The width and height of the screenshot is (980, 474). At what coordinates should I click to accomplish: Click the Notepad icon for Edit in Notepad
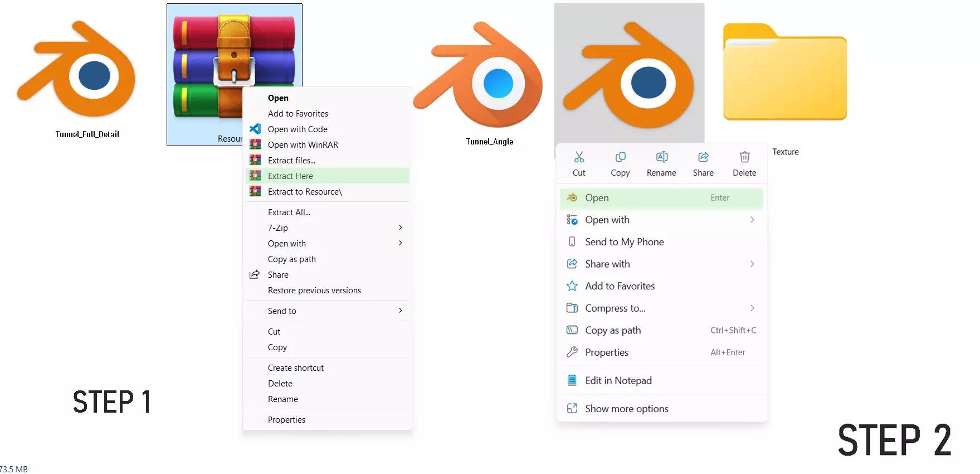click(x=572, y=380)
